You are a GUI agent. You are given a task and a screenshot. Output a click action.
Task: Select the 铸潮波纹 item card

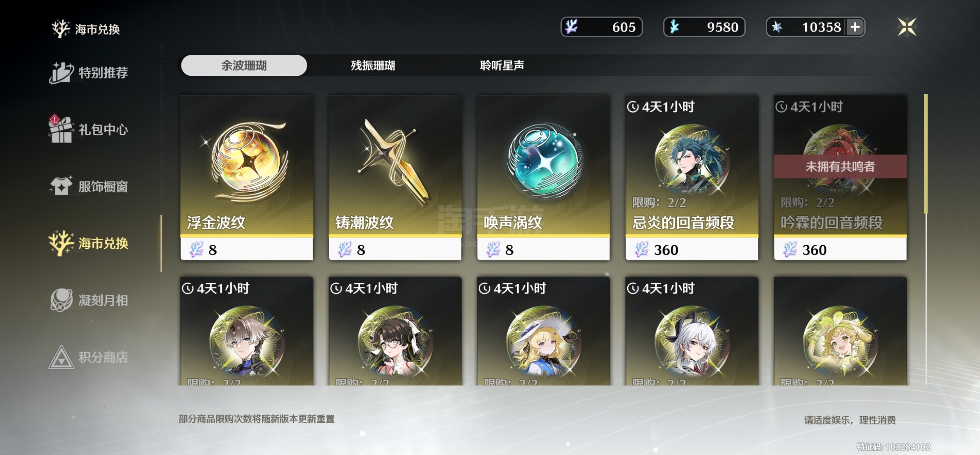coord(395,178)
